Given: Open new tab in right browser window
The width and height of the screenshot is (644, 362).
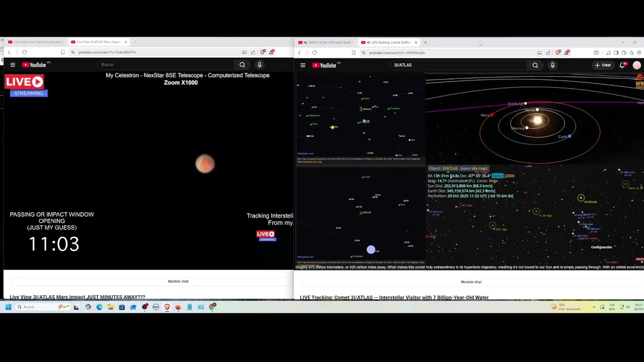Looking at the screenshot, I should pyautogui.click(x=425, y=42).
